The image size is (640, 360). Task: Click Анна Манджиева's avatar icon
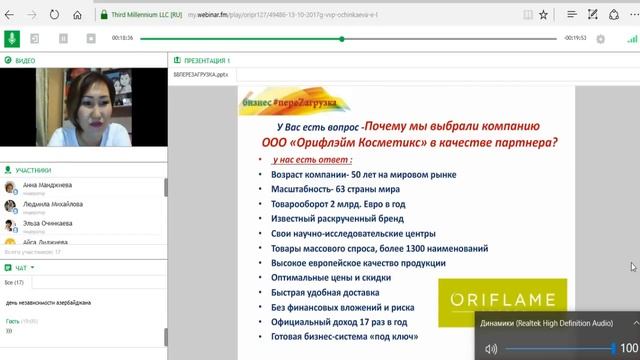tap(10, 187)
